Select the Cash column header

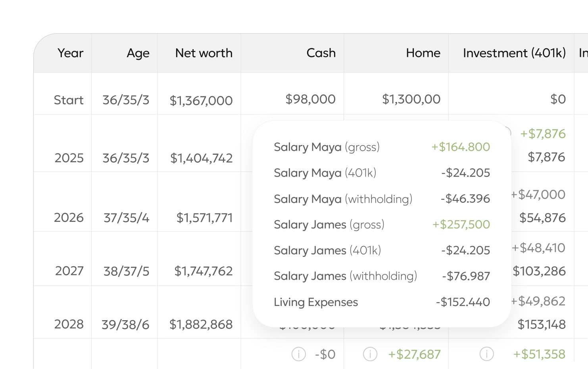[x=321, y=53]
